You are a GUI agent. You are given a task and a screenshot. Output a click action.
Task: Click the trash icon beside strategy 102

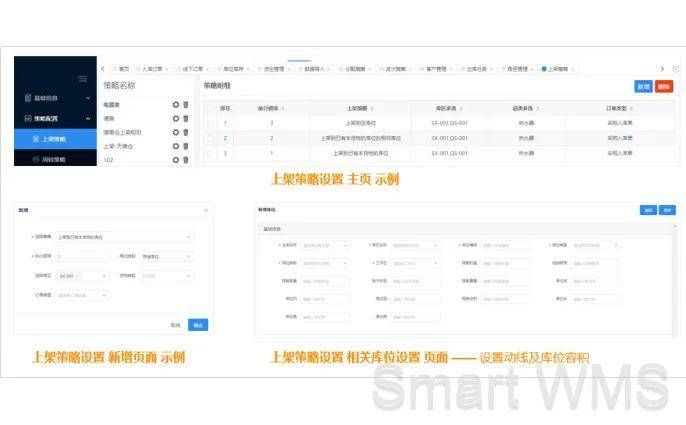click(x=185, y=159)
